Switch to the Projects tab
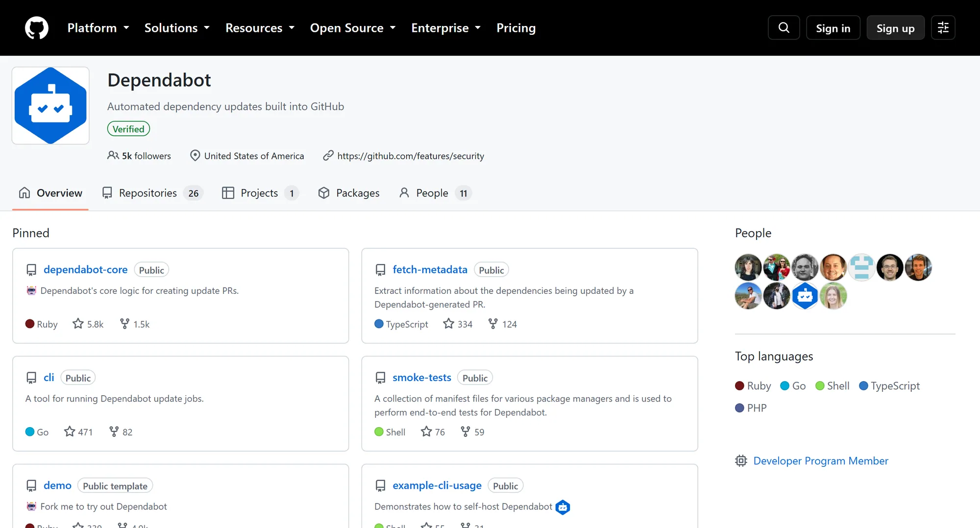Screen dimensions: 980x528 260,193
